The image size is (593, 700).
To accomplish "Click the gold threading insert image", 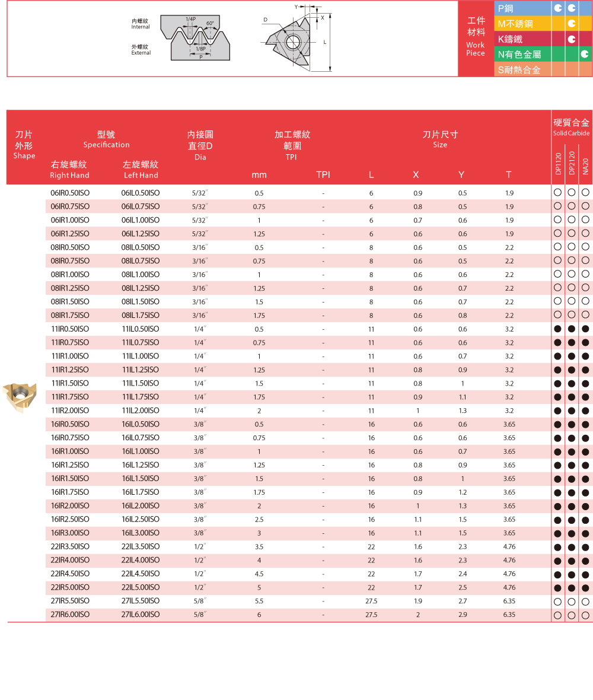I will (x=20, y=397).
